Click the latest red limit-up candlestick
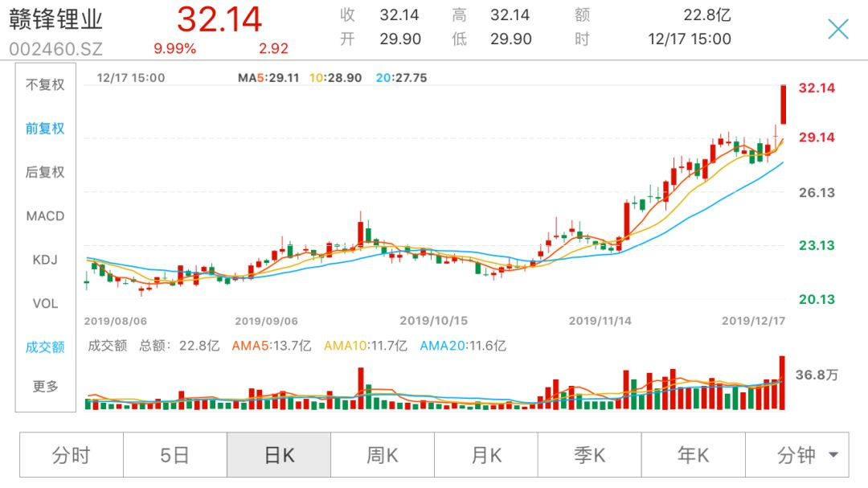The image size is (868, 488). 784,105
